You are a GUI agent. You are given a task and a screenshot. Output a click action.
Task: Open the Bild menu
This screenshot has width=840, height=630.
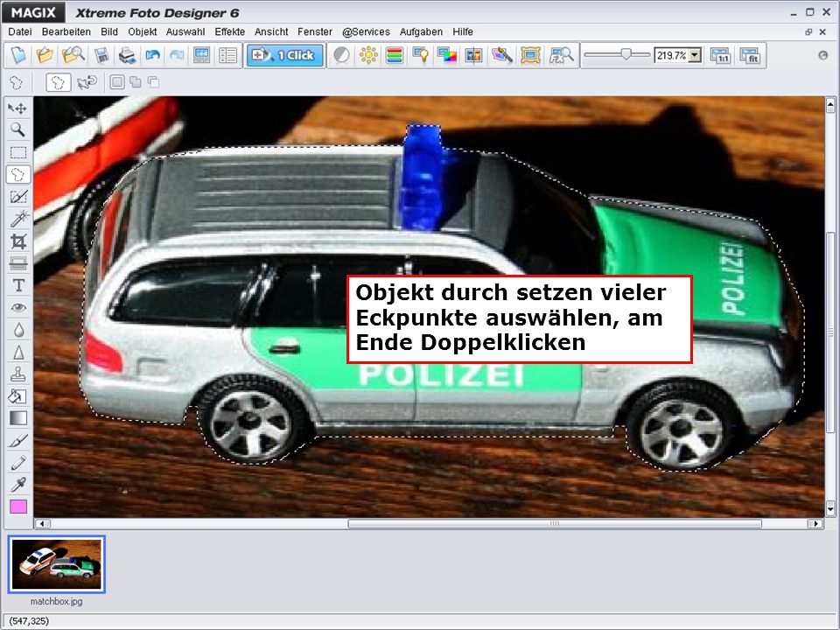tap(109, 32)
